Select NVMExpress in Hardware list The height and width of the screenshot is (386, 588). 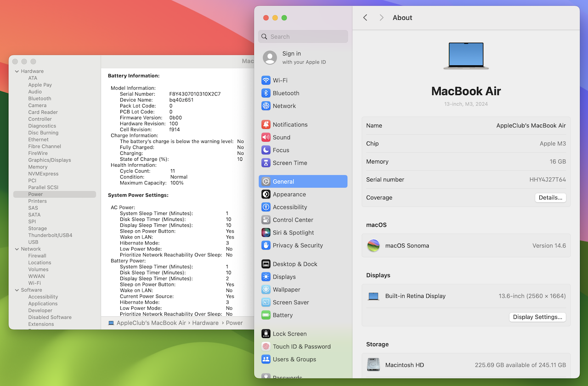pos(43,174)
